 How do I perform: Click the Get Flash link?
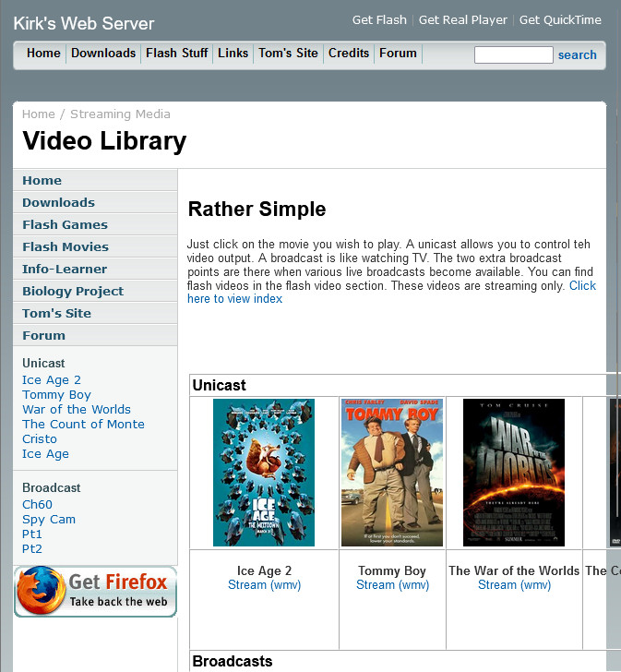tap(379, 20)
